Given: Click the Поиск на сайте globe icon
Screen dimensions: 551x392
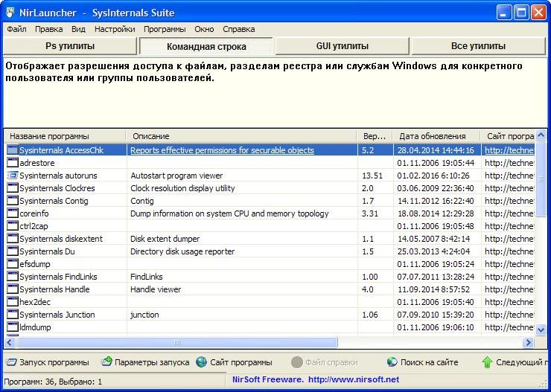Looking at the screenshot, I should (x=392, y=362).
